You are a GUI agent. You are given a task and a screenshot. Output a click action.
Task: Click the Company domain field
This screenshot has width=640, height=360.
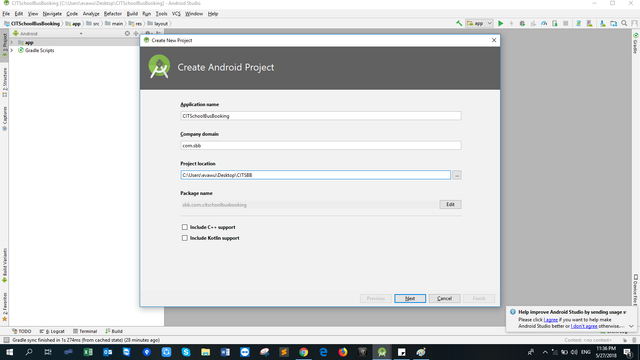coord(321,145)
